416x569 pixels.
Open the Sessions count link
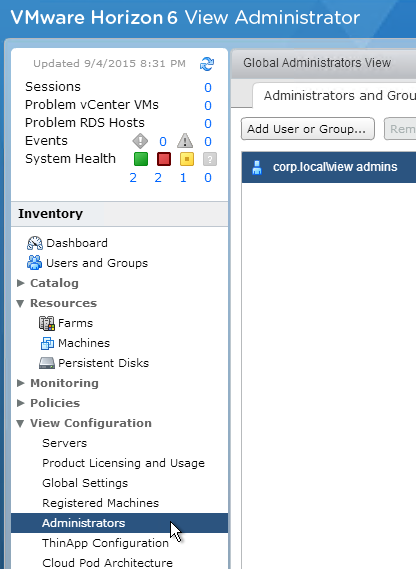[x=208, y=87]
